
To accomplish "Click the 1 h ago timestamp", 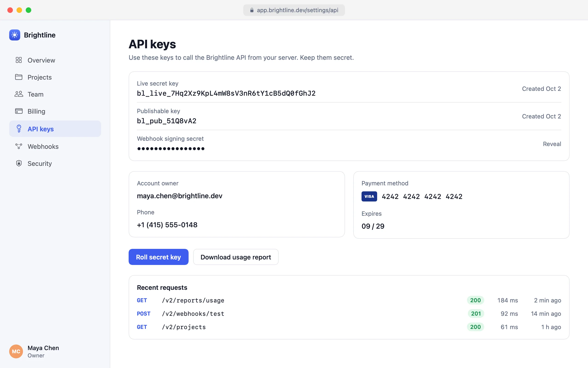I will point(551,327).
